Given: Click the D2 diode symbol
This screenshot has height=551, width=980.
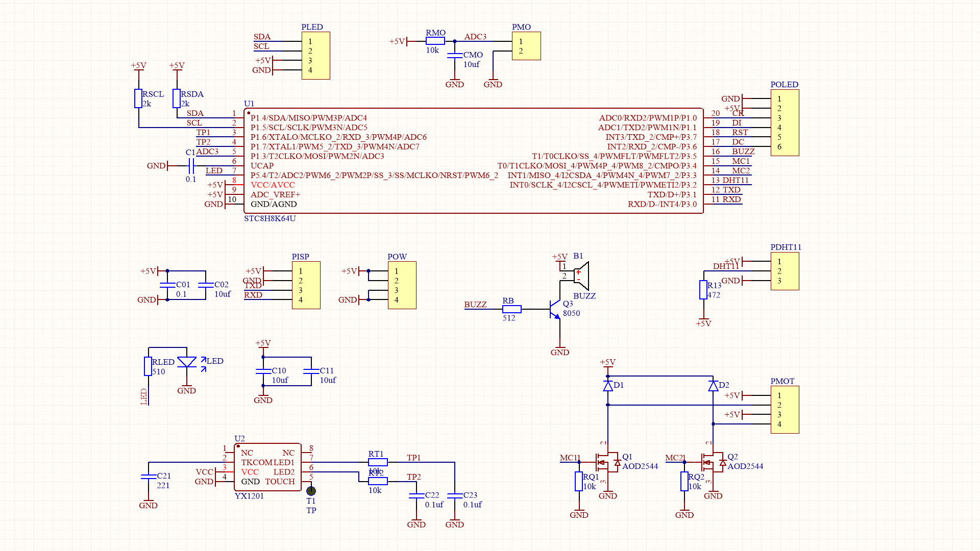Looking at the screenshot, I should coord(713,386).
